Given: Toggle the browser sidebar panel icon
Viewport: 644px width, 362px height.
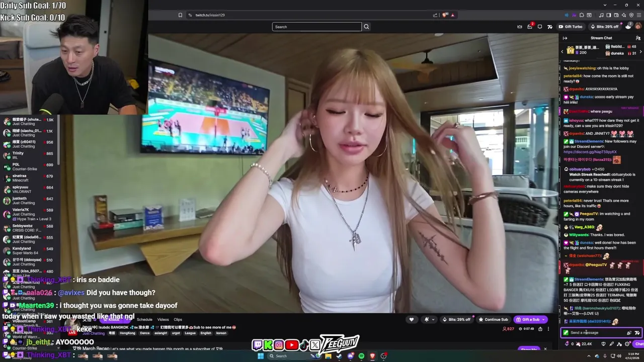Looking at the screenshot, I should 609,15.
